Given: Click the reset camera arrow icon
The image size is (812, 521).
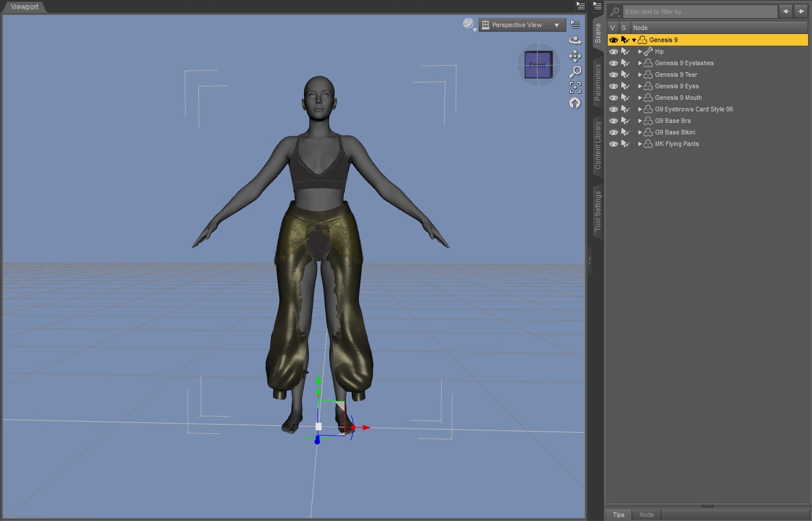Looking at the screenshot, I should pos(575,103).
